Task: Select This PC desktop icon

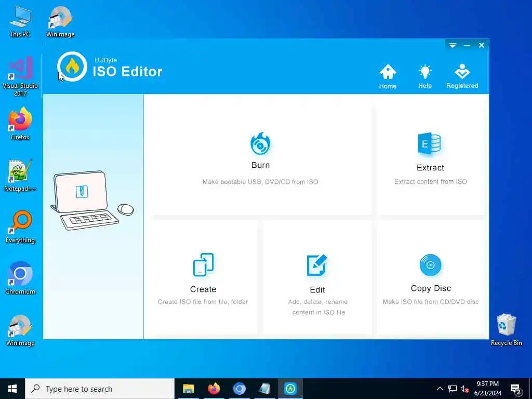Action: 20,22
